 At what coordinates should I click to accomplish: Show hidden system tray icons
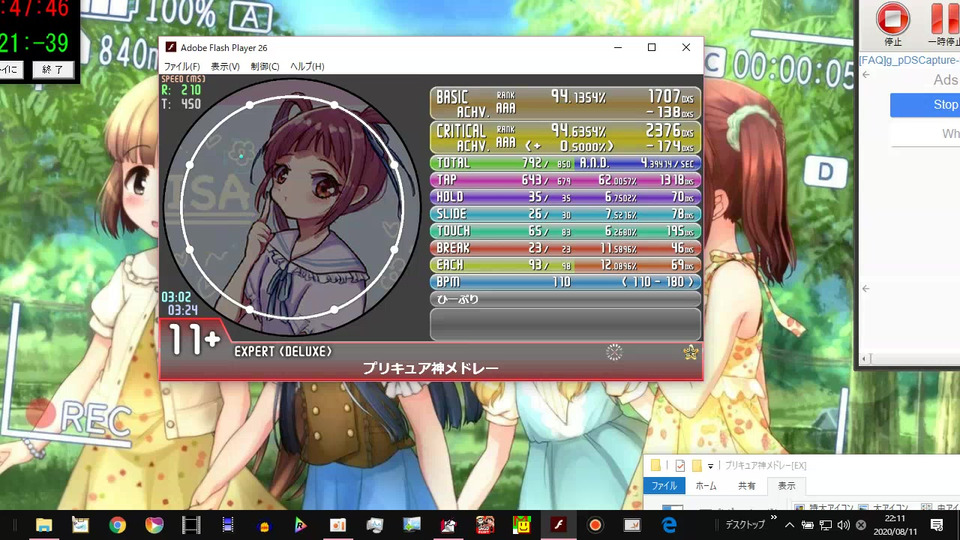790,525
